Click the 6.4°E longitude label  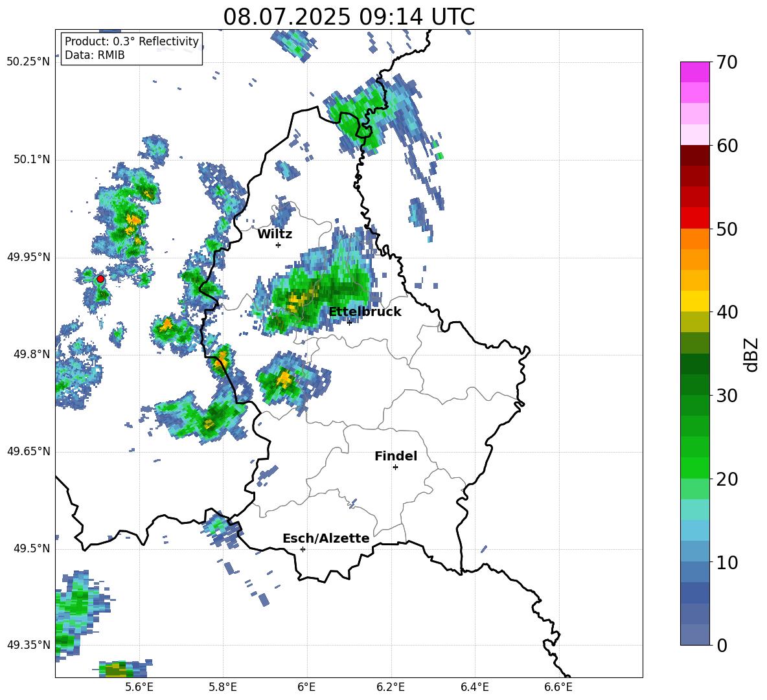474,687
